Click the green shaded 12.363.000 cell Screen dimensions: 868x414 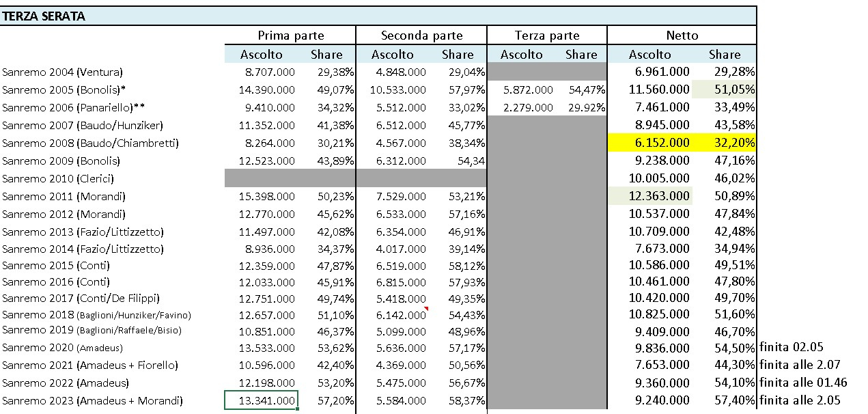(x=649, y=196)
